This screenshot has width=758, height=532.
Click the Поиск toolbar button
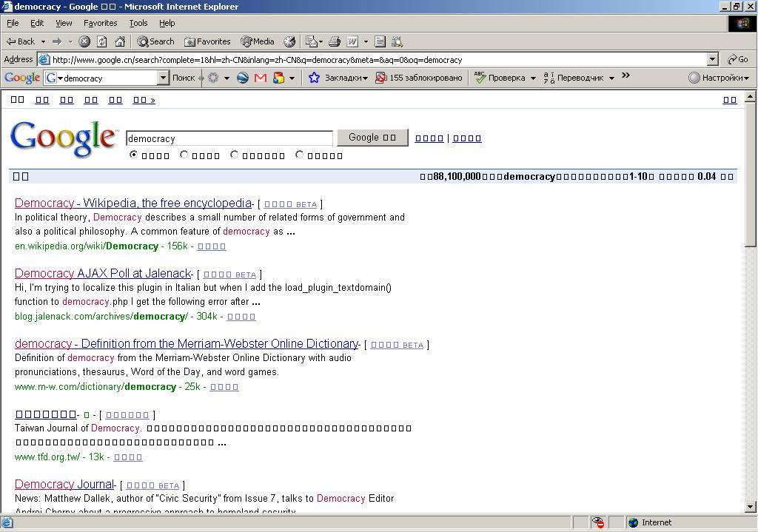184,78
